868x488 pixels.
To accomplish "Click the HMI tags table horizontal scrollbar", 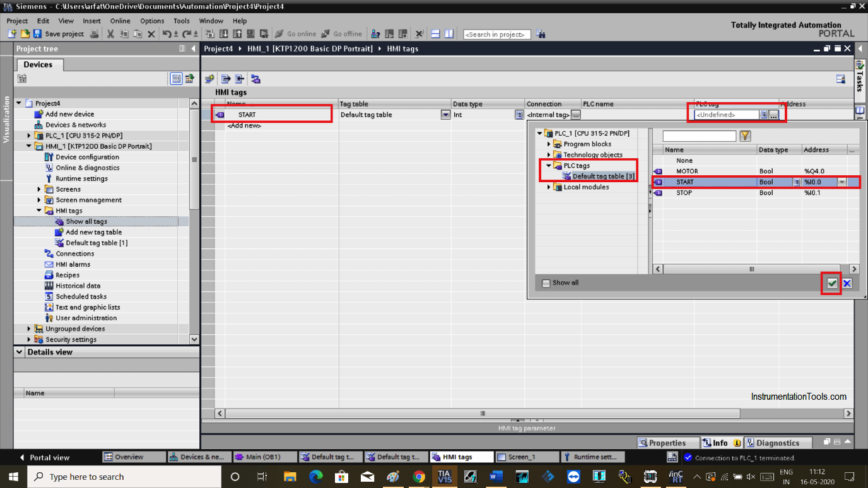I will coord(483,414).
